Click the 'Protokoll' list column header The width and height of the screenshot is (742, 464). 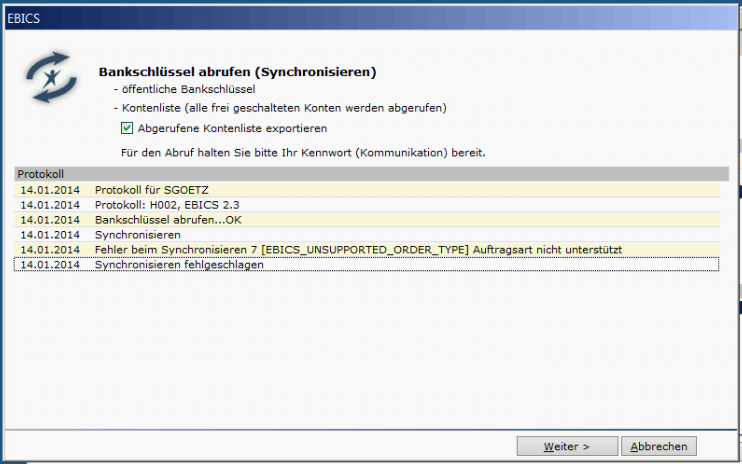click(371, 174)
